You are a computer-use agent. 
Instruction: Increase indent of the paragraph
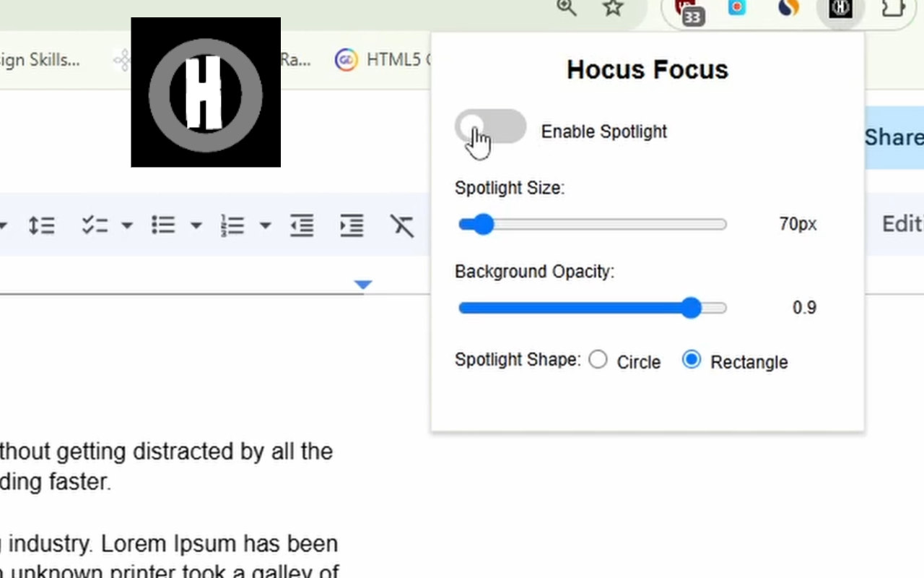352,226
